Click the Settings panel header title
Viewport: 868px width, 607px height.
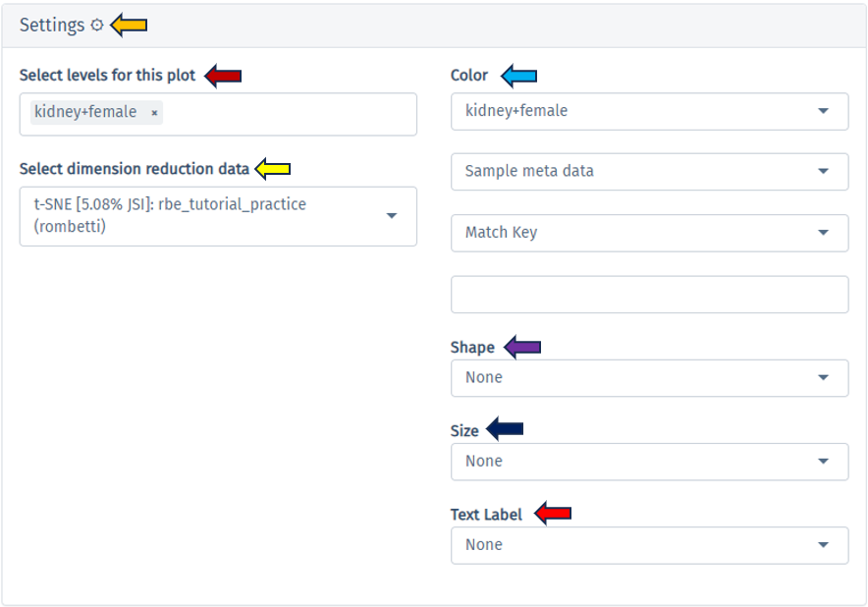[x=52, y=26]
